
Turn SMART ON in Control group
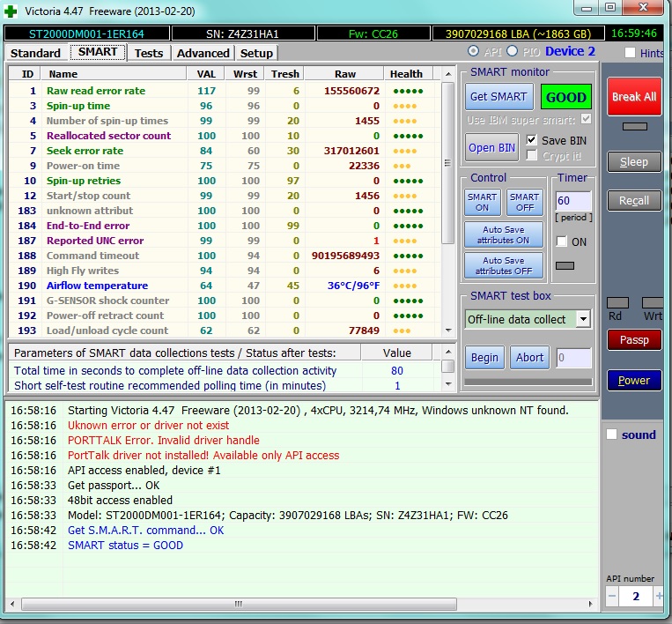(482, 202)
